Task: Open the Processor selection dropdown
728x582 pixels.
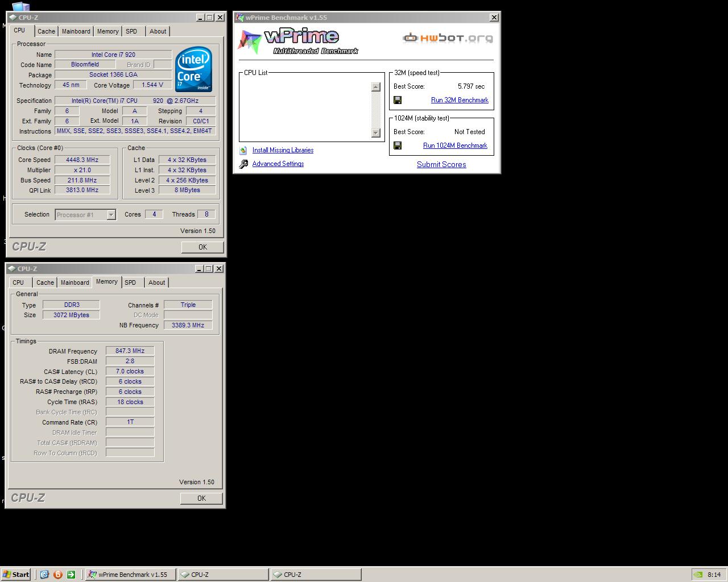Action: (x=111, y=215)
